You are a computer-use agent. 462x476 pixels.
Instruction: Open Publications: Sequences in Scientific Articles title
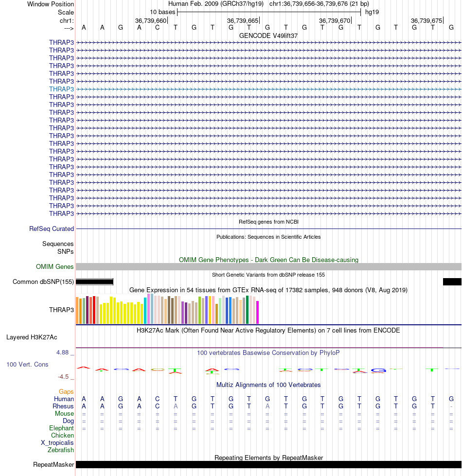click(x=268, y=237)
